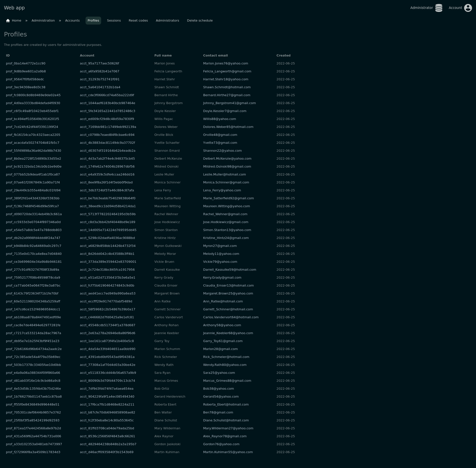Open the Accounts tab
476x468 pixels.
pos(72,21)
